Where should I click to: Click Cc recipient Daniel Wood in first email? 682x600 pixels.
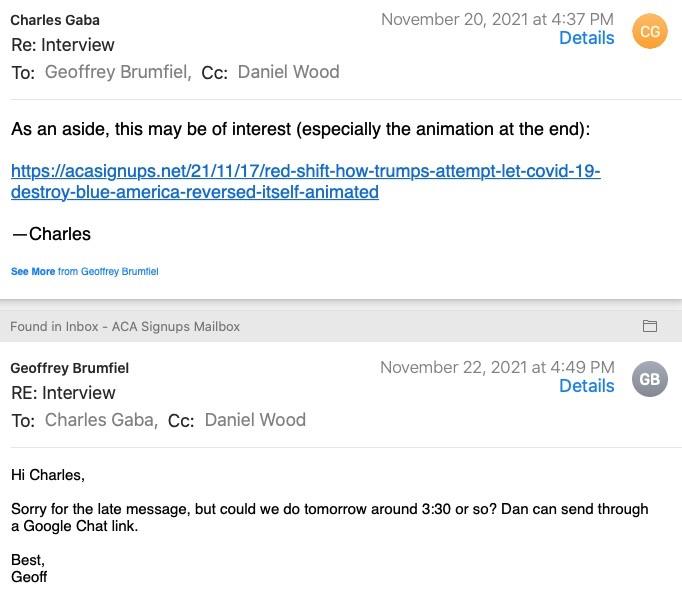coord(288,72)
